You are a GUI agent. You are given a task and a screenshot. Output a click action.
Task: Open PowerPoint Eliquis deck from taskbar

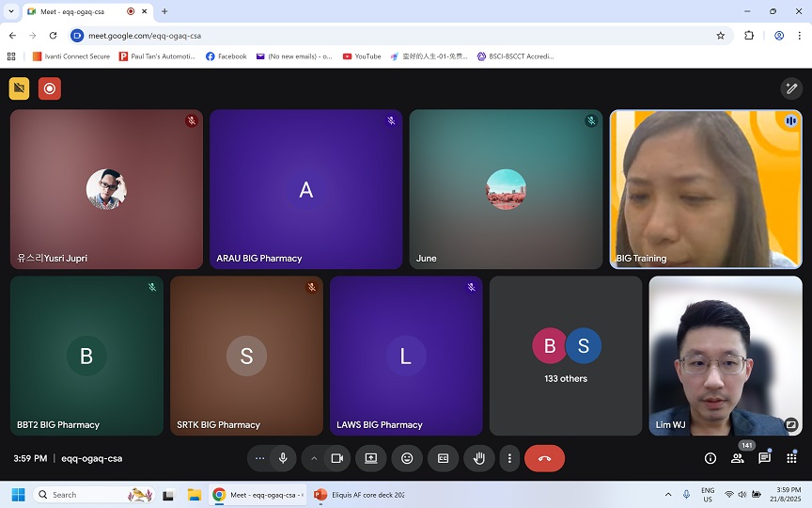click(x=359, y=495)
